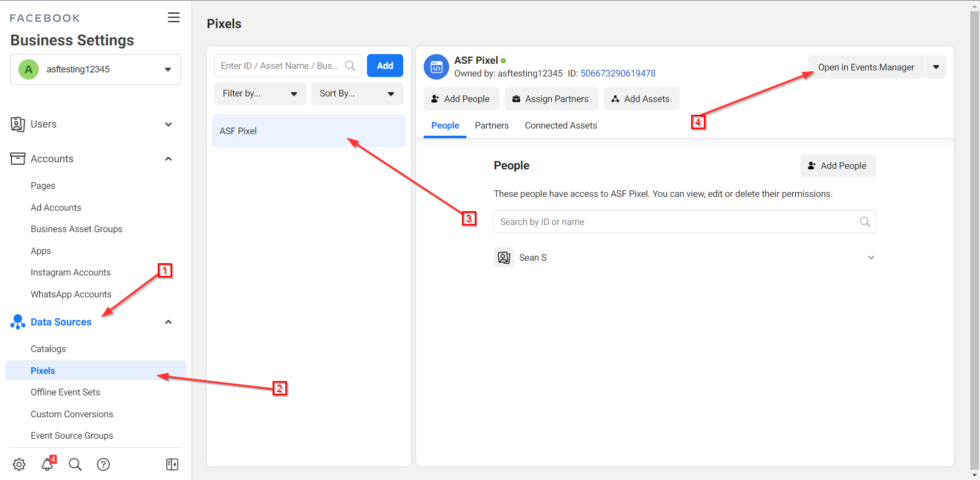Open WhatsApp Accounts
980x480 pixels.
71,294
